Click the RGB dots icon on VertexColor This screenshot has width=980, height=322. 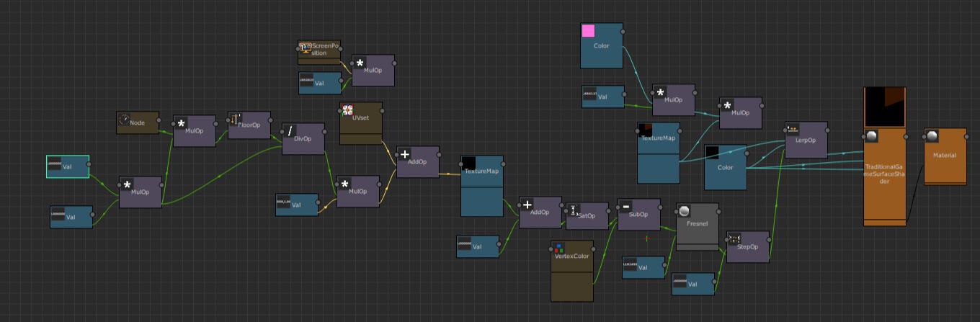click(x=559, y=248)
